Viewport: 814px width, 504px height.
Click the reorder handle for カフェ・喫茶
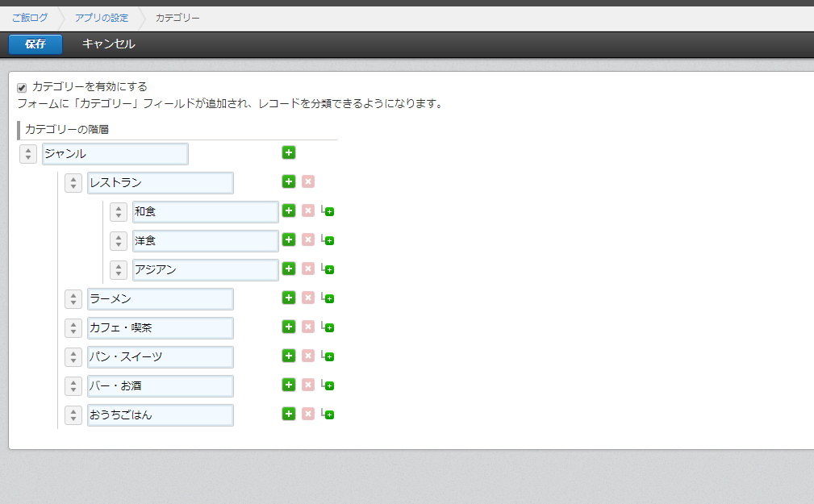[x=73, y=328]
